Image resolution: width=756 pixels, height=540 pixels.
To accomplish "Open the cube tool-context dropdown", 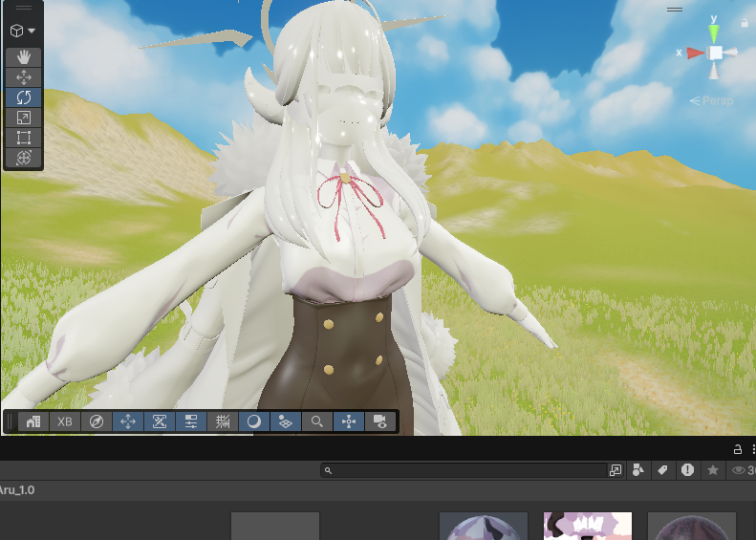I will point(23,31).
